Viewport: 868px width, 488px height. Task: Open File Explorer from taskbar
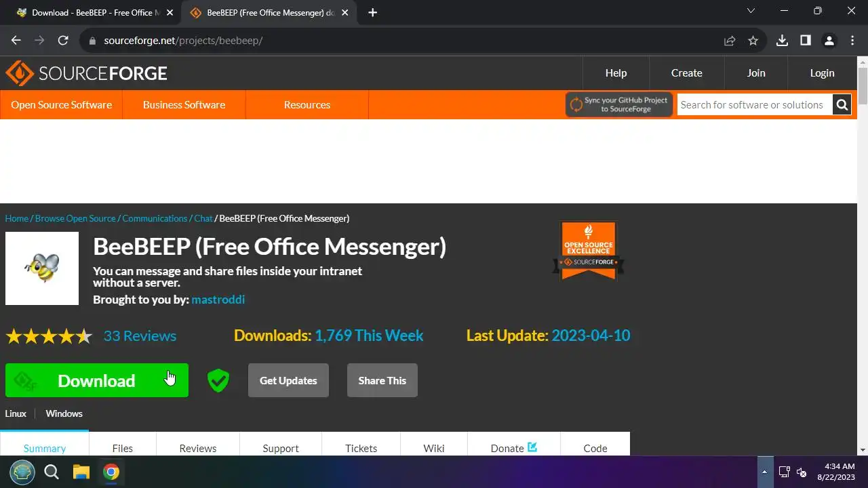[81, 472]
